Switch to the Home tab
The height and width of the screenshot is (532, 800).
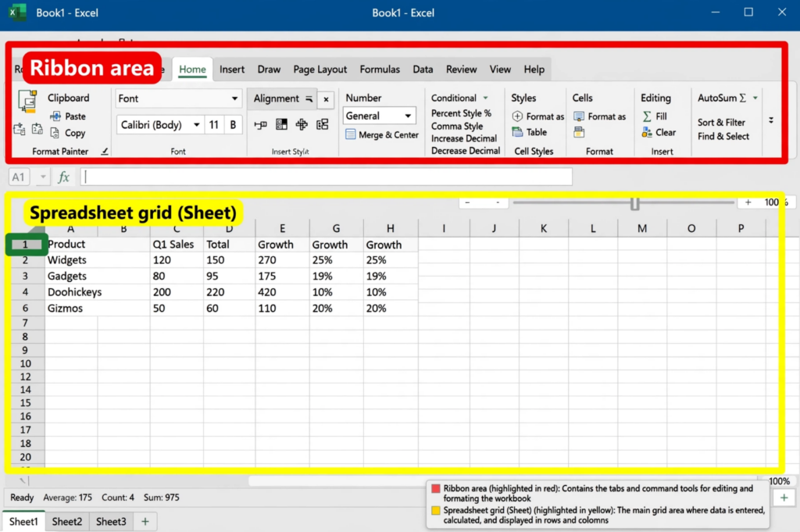click(192, 70)
